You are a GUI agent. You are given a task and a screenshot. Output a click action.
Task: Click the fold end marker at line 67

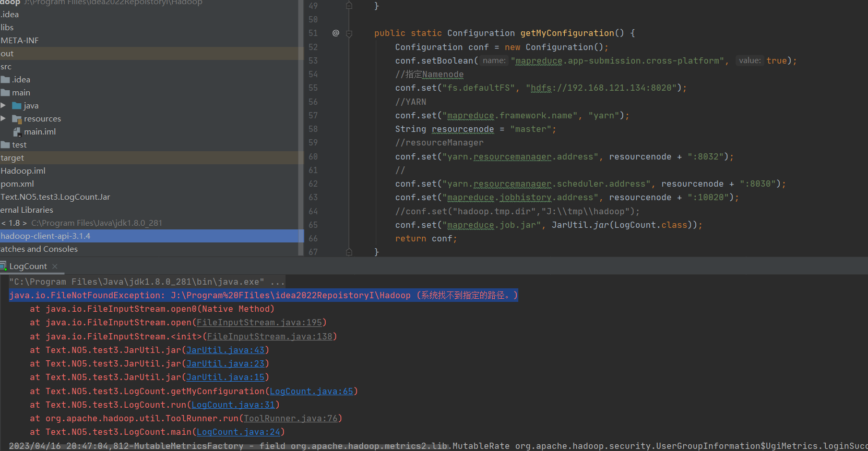tap(349, 252)
